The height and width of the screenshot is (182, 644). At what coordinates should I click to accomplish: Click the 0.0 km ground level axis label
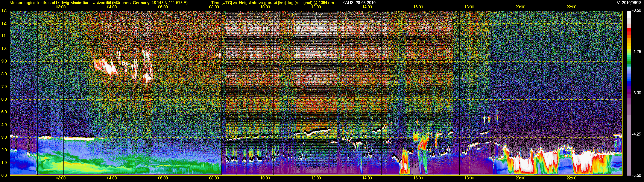point(4,176)
